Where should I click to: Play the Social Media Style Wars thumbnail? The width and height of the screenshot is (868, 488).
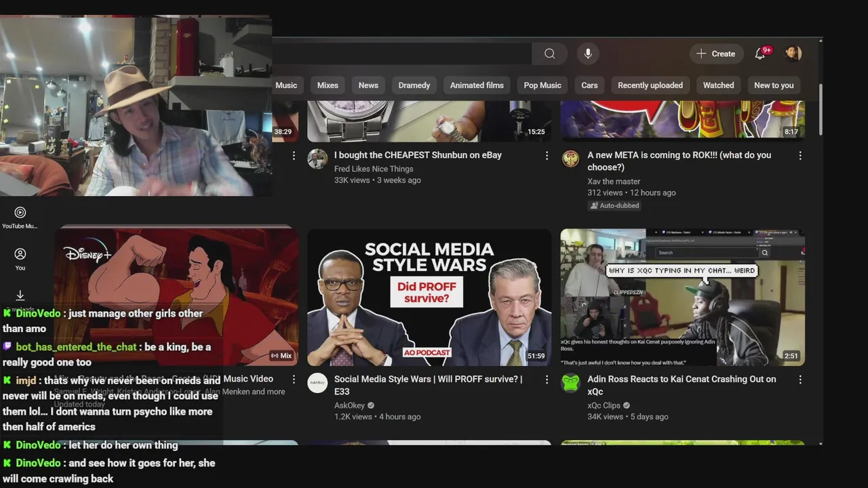[429, 298]
